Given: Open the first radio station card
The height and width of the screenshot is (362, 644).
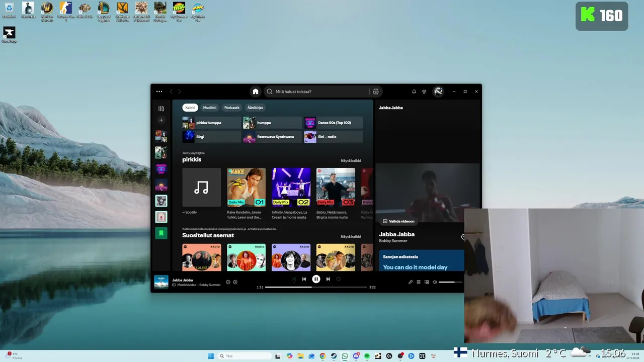Looking at the screenshot, I should point(201,257).
